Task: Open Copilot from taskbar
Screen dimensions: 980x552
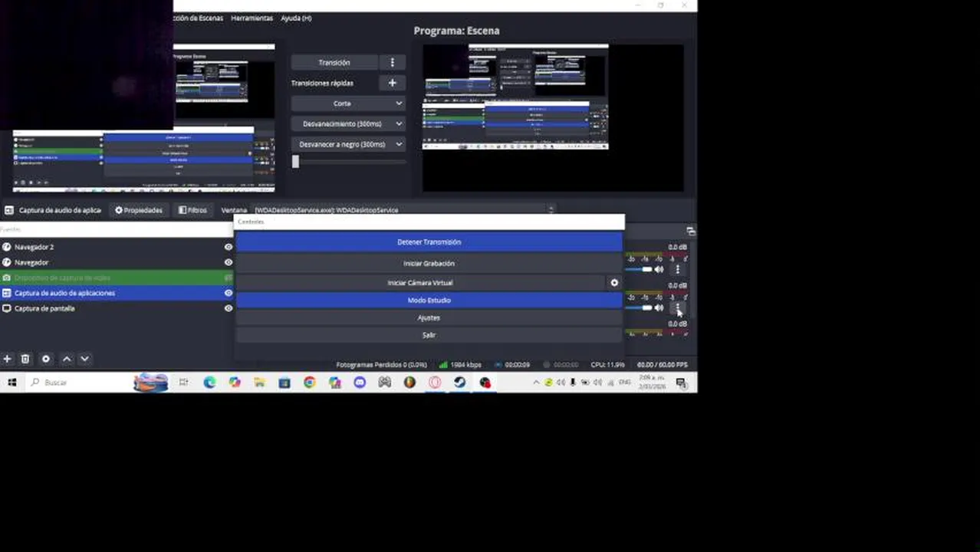Action: click(x=235, y=382)
